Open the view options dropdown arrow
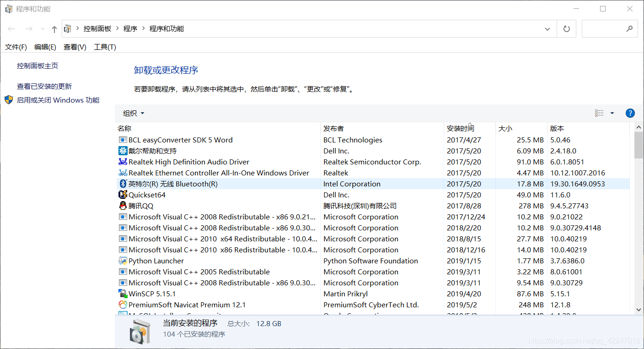Screen dimensions: 644x349 pos(612,113)
